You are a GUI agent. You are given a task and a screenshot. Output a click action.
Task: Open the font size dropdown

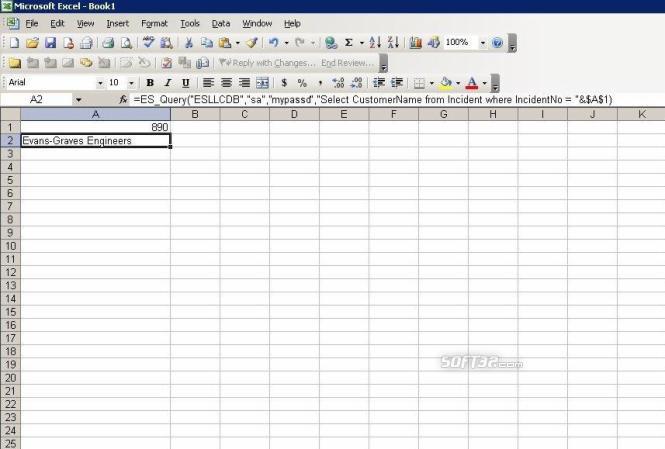pos(131,83)
